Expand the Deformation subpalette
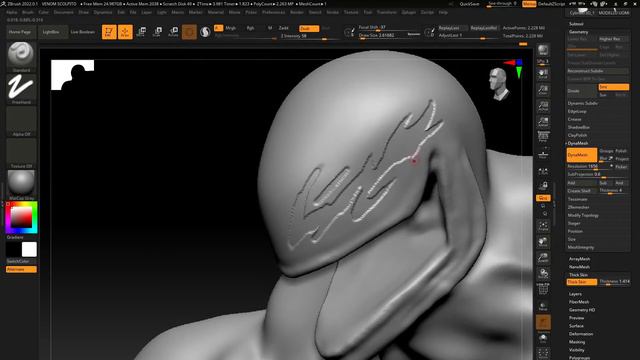The height and width of the screenshot is (360, 640). click(x=581, y=334)
